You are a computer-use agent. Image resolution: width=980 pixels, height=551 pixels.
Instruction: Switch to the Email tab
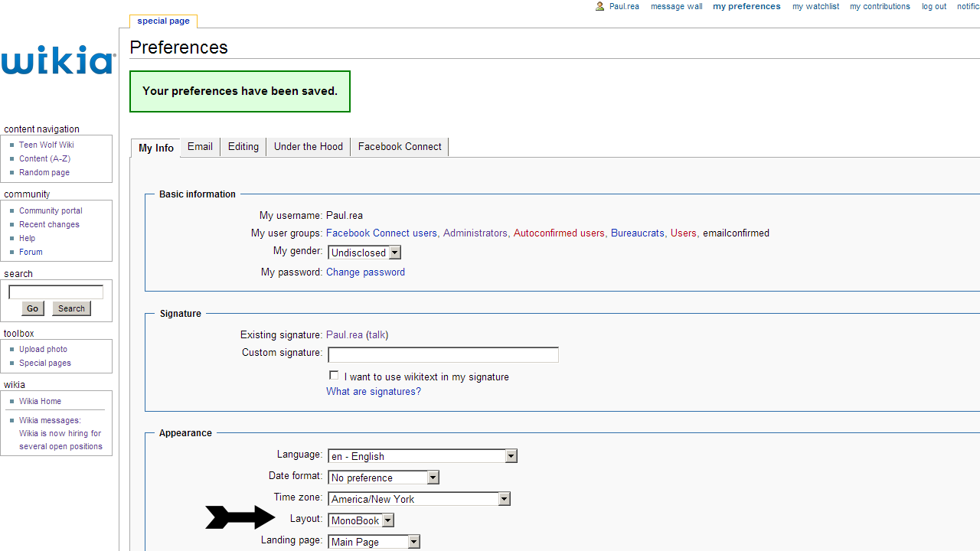pos(200,147)
